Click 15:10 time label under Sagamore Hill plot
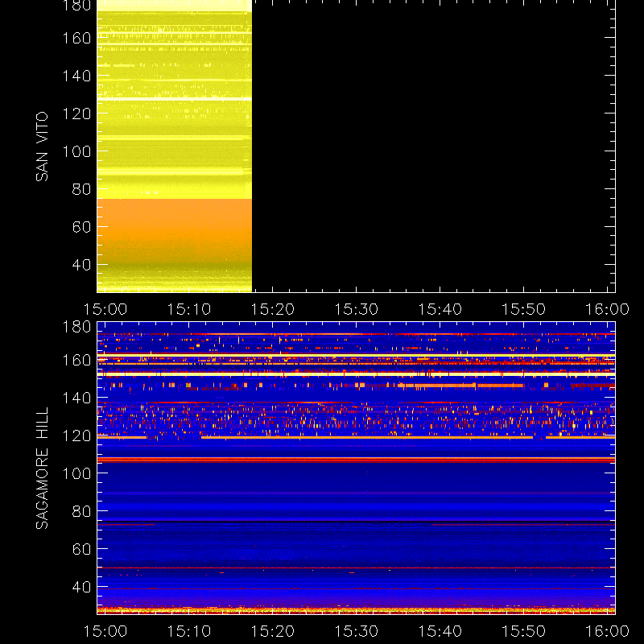 tap(189, 631)
